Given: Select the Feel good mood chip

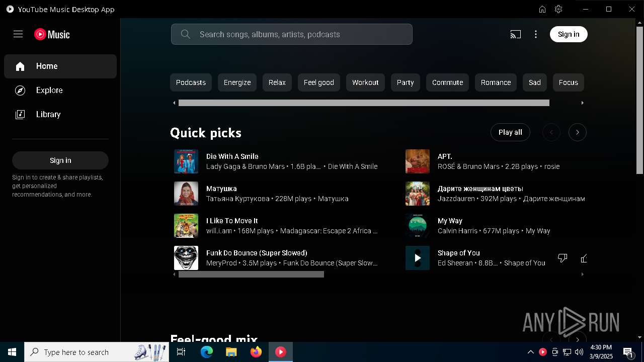Looking at the screenshot, I should click(319, 82).
